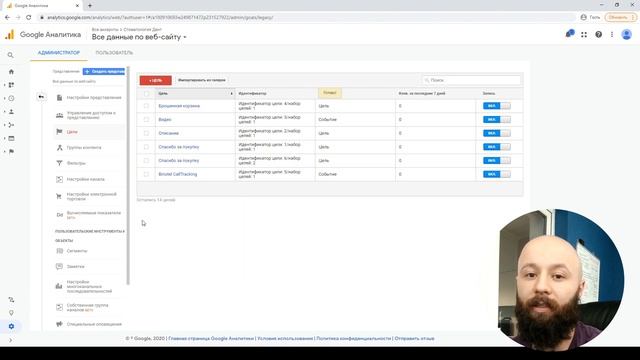Open the three-dot more options menu in header
This screenshot has height=360, width=640.
(x=612, y=35)
